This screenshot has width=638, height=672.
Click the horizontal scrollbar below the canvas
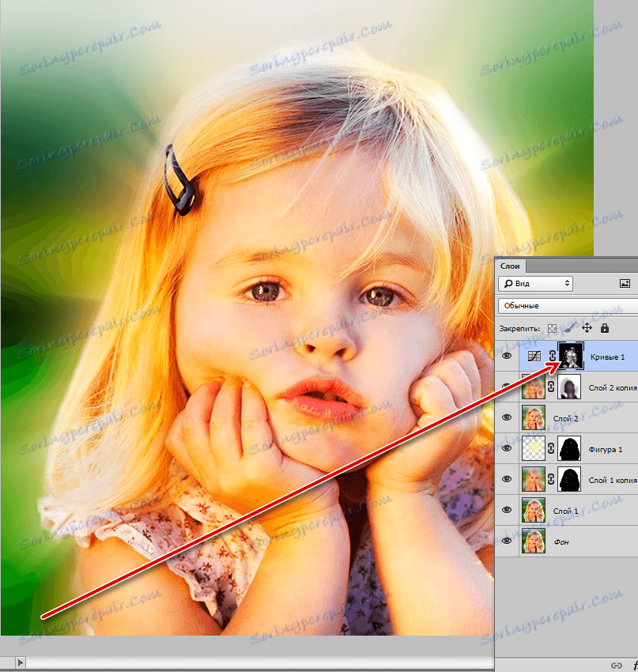pyautogui.click(x=259, y=663)
